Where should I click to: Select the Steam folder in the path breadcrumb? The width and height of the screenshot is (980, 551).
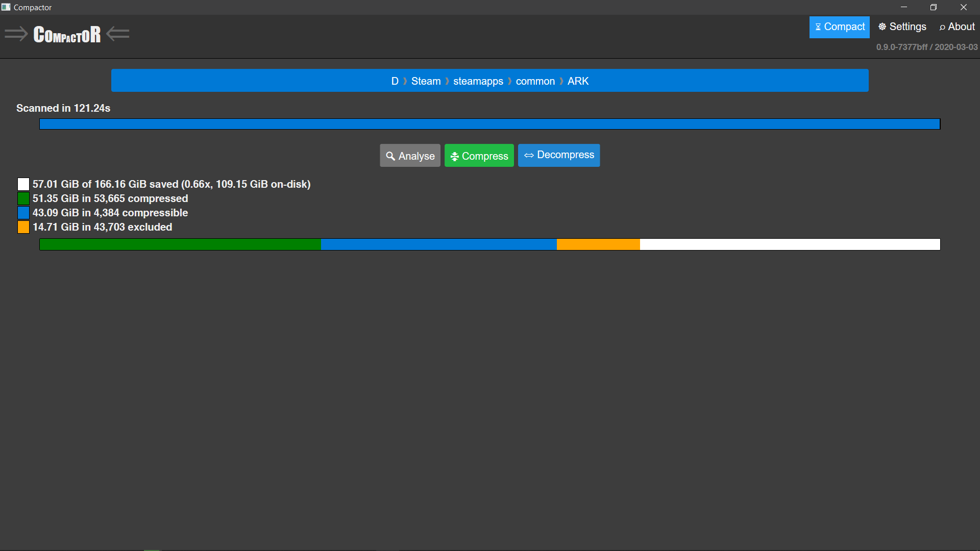pos(426,81)
